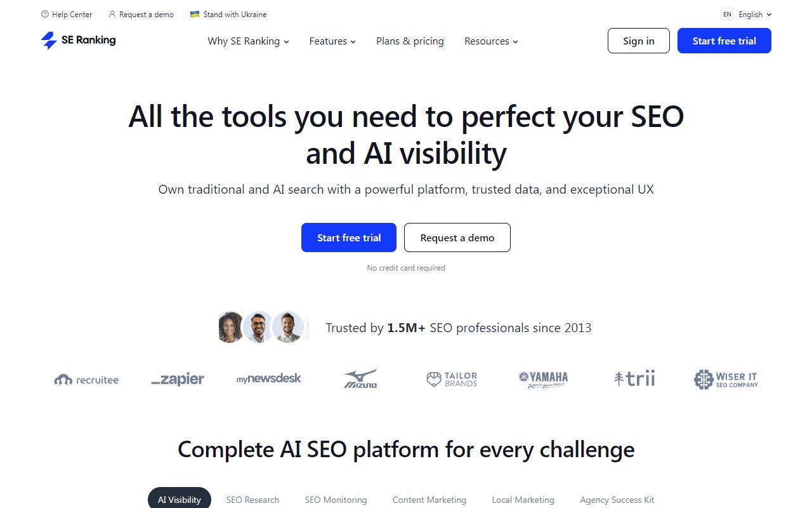Click the Sign in button
The image size is (812, 508).
(x=638, y=41)
